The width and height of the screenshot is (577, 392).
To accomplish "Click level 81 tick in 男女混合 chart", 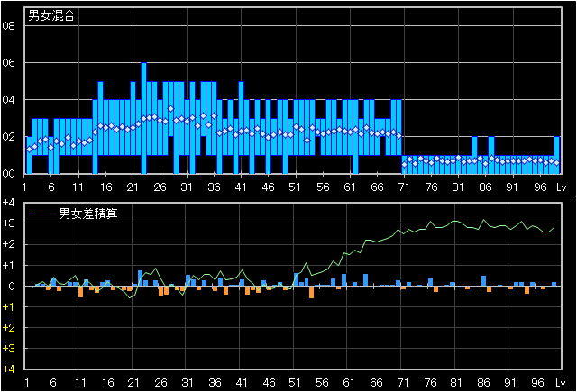I will [458, 187].
